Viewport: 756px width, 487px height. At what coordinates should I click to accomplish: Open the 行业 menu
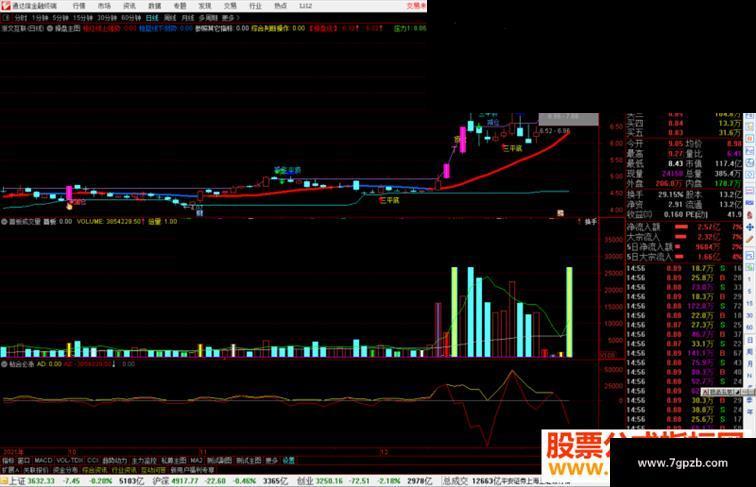click(255, 6)
